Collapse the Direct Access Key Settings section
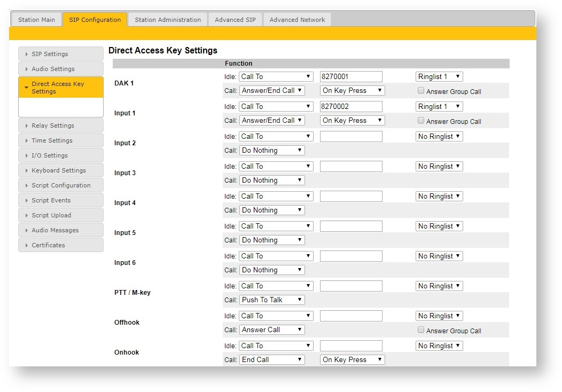Viewport: 562px width, 392px height. point(60,88)
